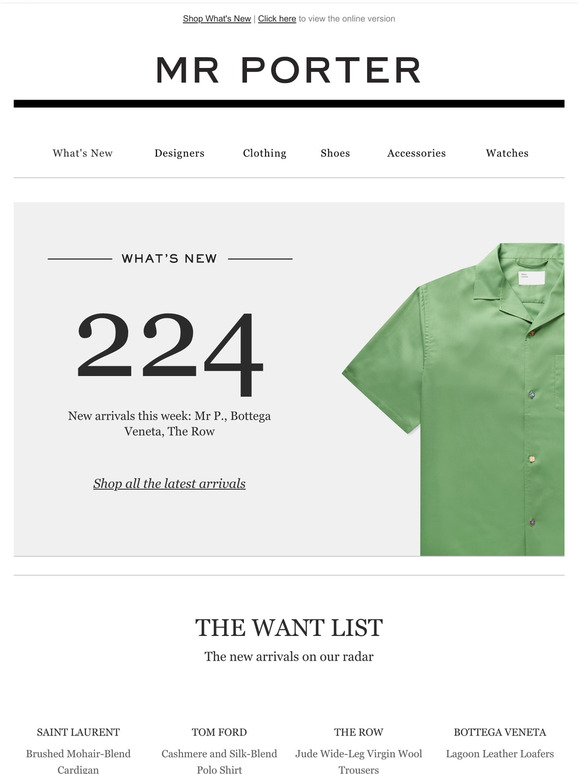Open the Shop What's New link
The height and width of the screenshot is (774, 580).
(x=217, y=19)
